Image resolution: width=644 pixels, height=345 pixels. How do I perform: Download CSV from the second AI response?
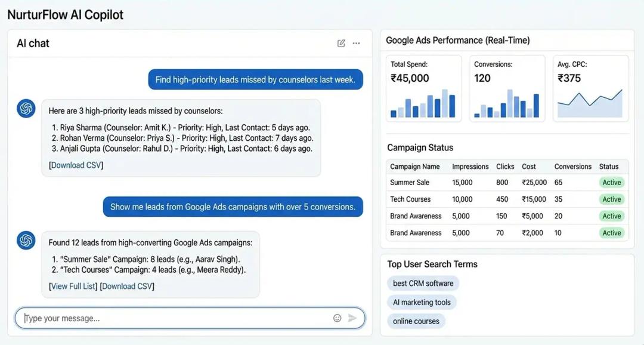click(126, 286)
